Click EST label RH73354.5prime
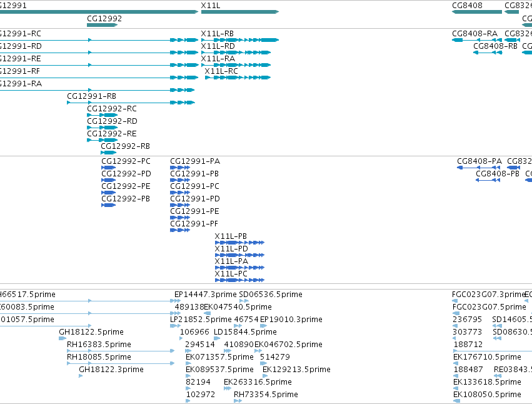The height and width of the screenshot is (404, 532). pyautogui.click(x=266, y=395)
